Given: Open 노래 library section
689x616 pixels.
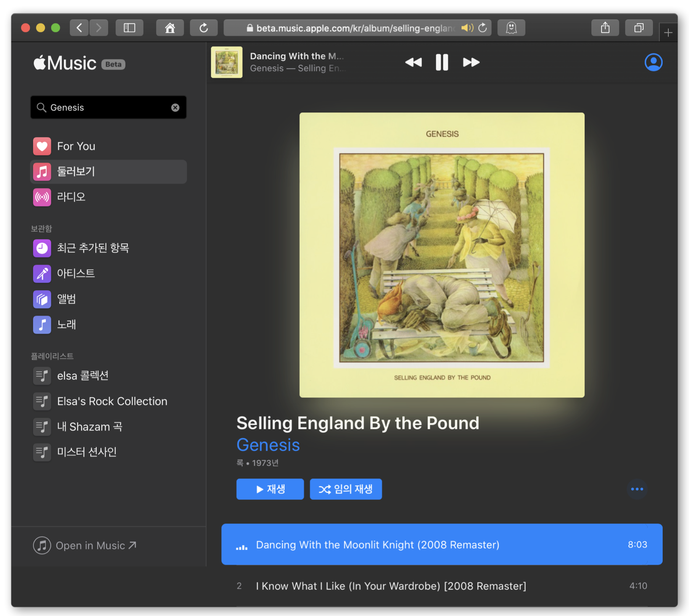Looking at the screenshot, I should pos(108,324).
